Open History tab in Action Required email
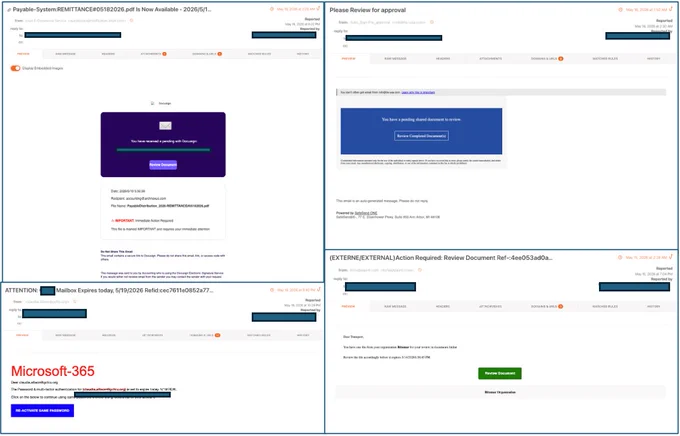The height and width of the screenshot is (436, 680). point(654,306)
